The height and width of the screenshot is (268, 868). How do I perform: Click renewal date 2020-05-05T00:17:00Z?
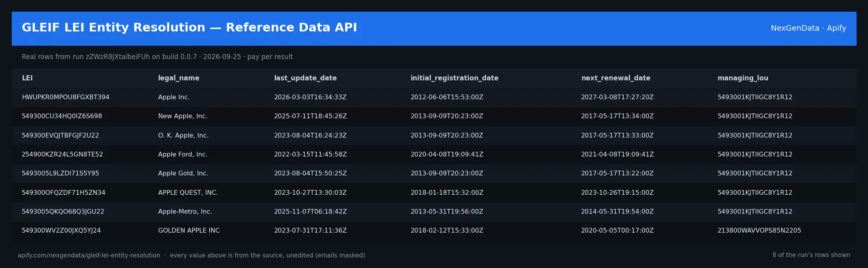point(617,230)
